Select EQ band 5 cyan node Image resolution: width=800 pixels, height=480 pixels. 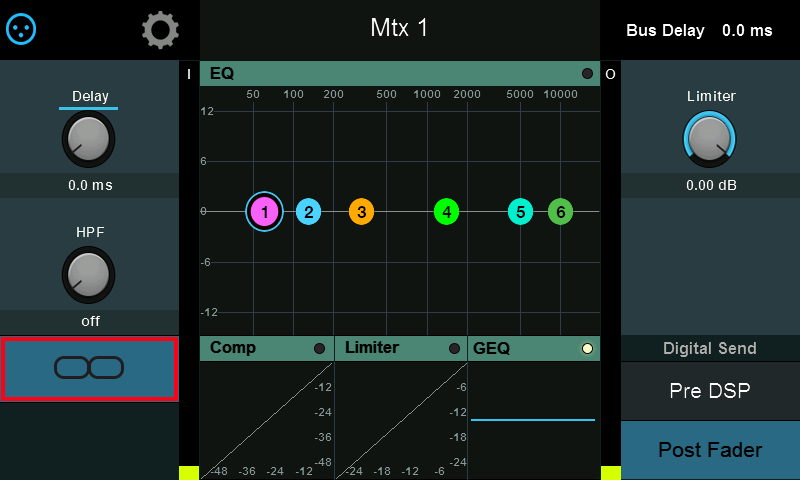(520, 212)
